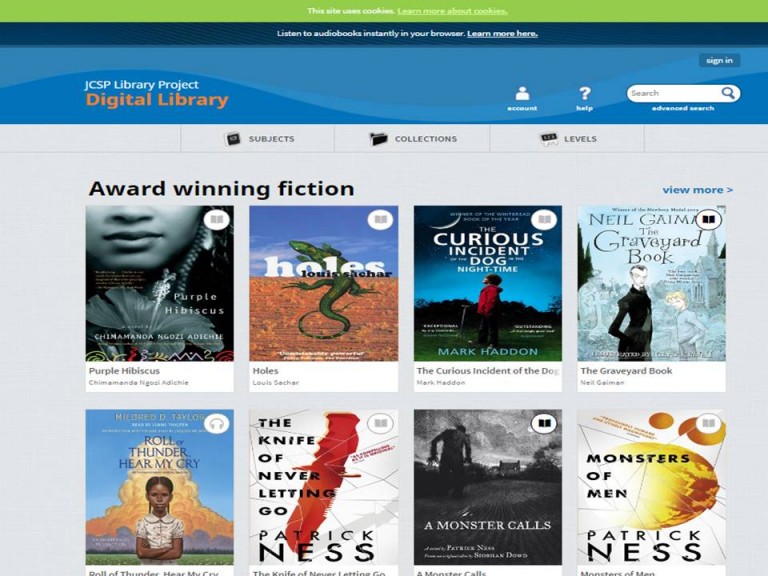Click audiobook headphones badge on Roll of Thunder

[x=216, y=423]
